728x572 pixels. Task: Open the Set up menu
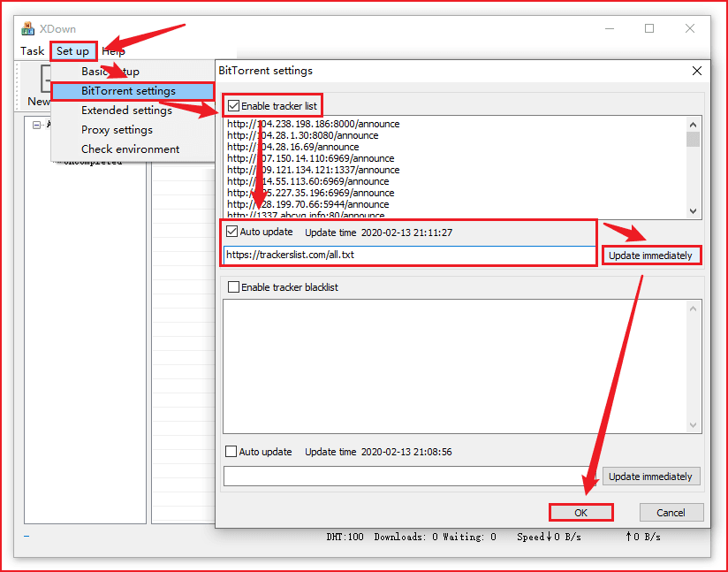point(72,51)
